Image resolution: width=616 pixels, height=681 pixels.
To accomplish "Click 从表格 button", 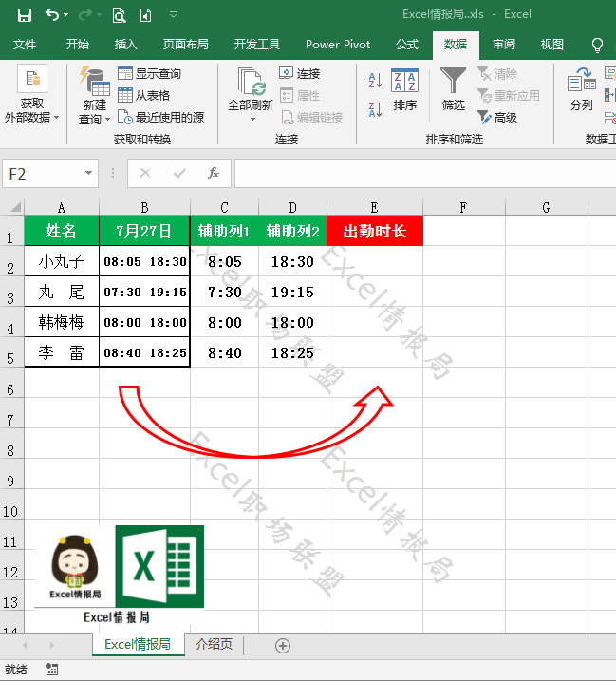I will (143, 95).
